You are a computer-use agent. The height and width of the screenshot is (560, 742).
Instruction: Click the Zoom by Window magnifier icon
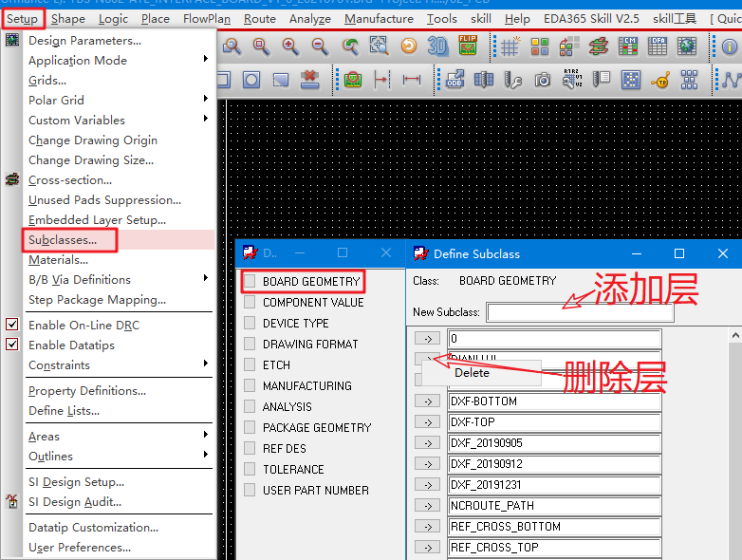pyautogui.click(x=232, y=46)
